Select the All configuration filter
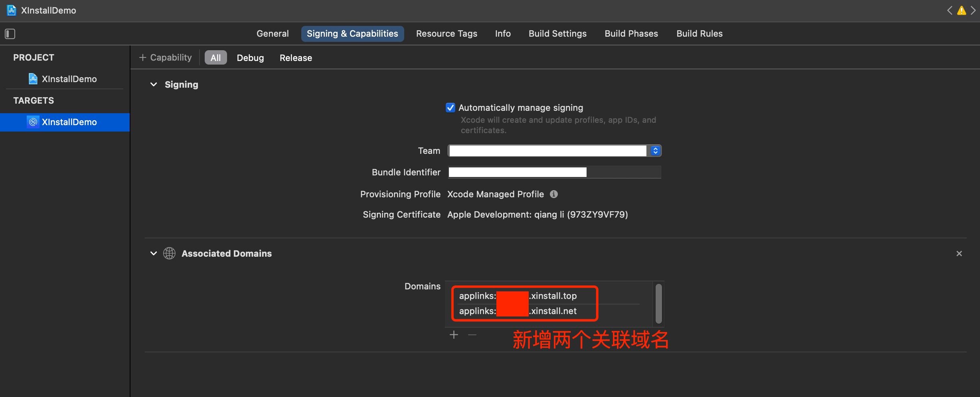980x397 pixels. click(x=215, y=58)
